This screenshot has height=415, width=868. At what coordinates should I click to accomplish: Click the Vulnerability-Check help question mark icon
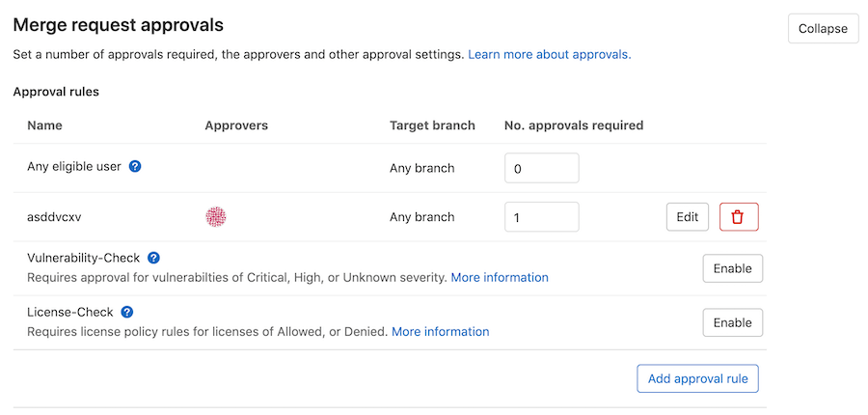click(x=153, y=259)
